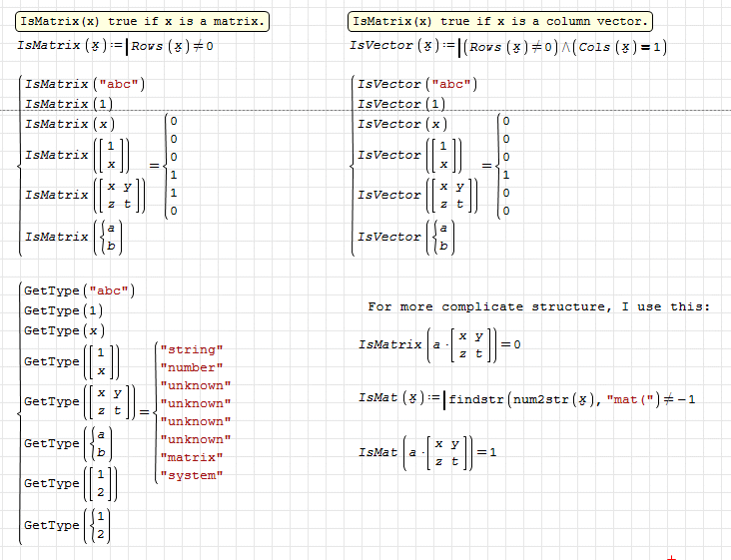Click the "string" result value
Image resolution: width=731 pixels, height=560 pixels.
(191, 349)
